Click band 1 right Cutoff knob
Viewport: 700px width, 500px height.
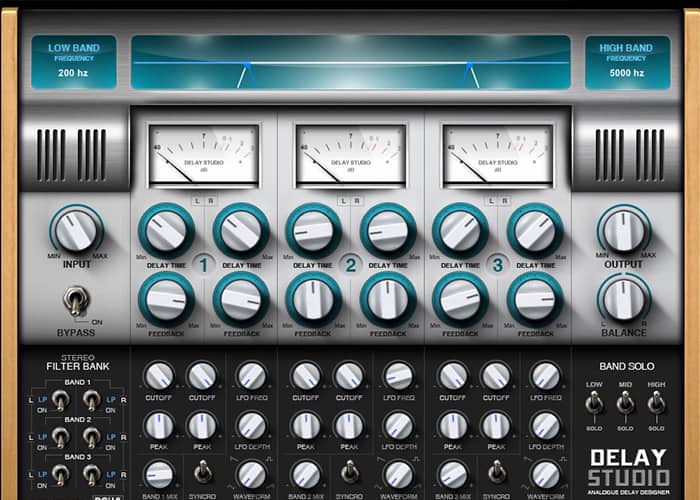coord(202,376)
